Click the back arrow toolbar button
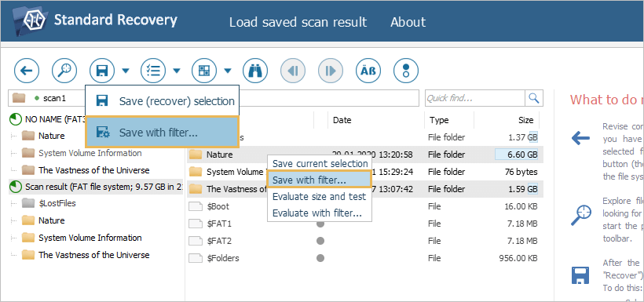The image size is (644, 302). (x=27, y=71)
